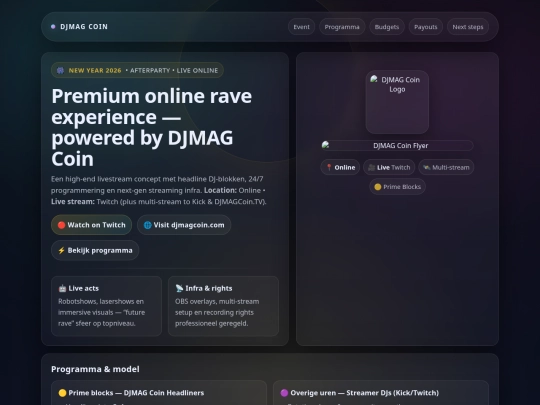540x405 pixels.
Task: Click the fireworks icon beside NEW YEAR 2026
Action: [x=60, y=70]
